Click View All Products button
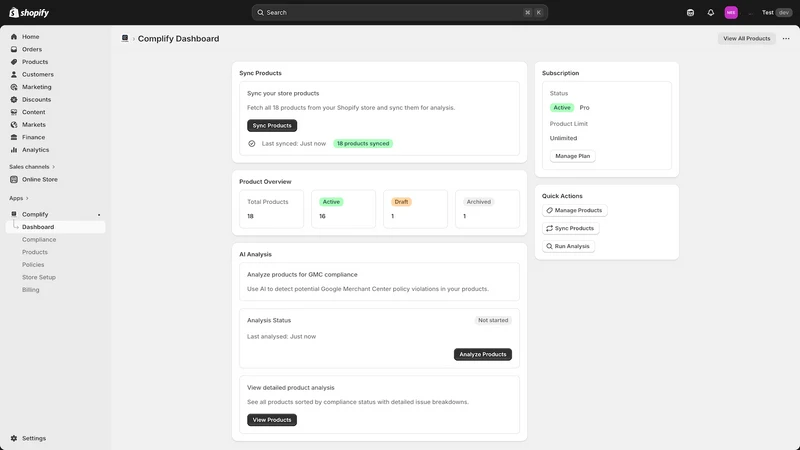Viewport: 800px width, 450px height. coord(746,38)
